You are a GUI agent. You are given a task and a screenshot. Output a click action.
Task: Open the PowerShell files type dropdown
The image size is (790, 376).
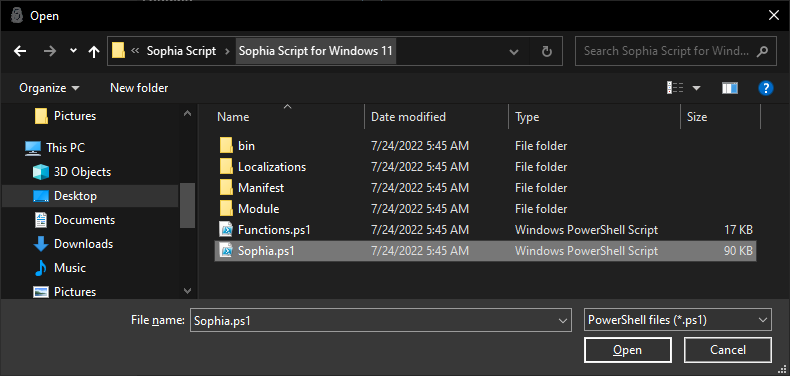pos(678,320)
